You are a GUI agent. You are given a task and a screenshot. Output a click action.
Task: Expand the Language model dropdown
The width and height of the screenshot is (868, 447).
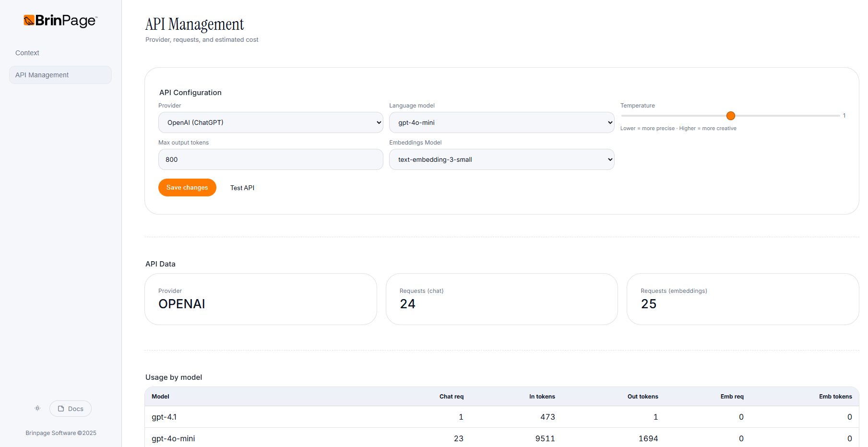click(501, 122)
